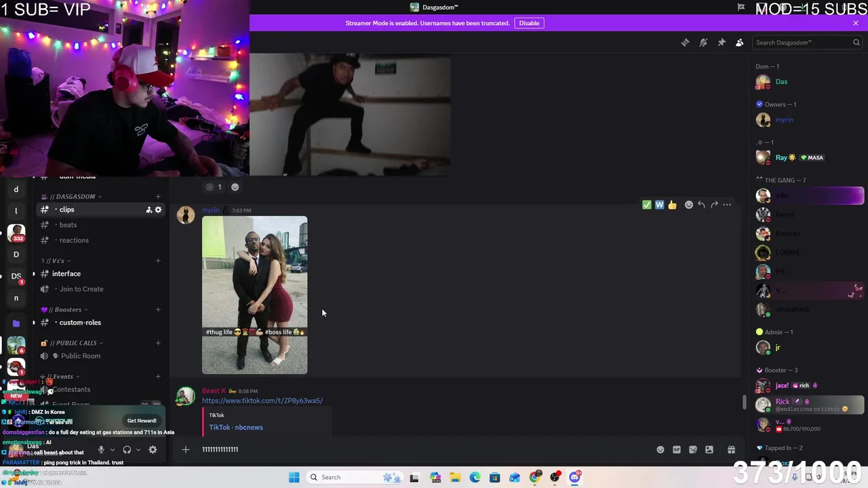Screen dimensions: 868x488
Task: Add channel to Boosters category plus
Action: point(158,310)
